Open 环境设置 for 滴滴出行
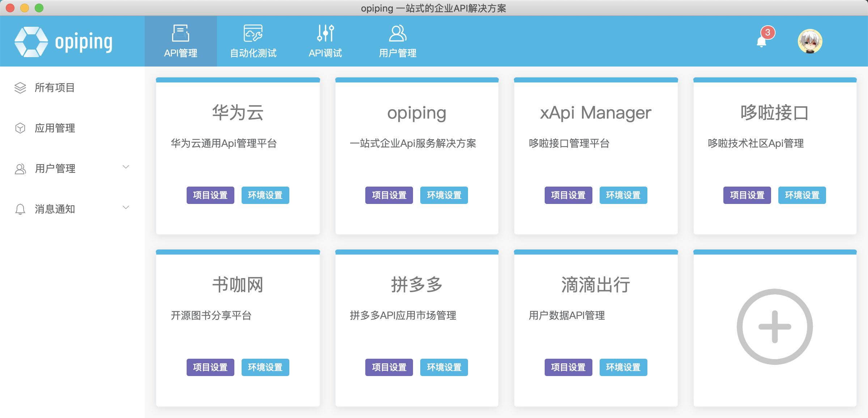 point(624,367)
